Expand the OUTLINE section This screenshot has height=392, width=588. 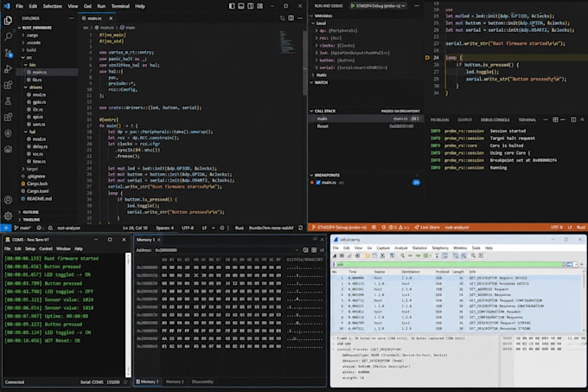click(20, 212)
